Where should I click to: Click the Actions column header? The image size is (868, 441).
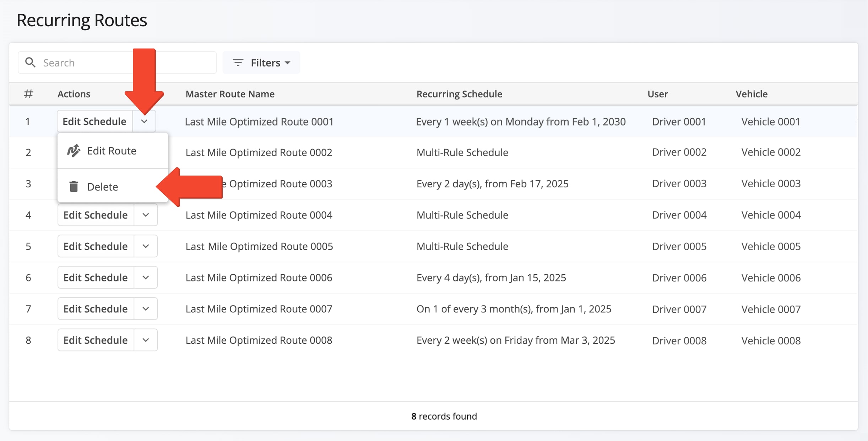tap(74, 94)
